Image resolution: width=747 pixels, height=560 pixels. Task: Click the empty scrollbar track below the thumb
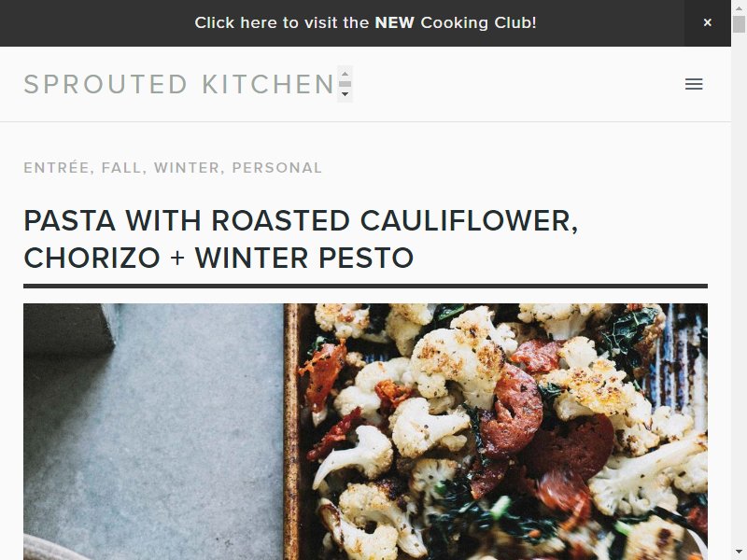739,286
